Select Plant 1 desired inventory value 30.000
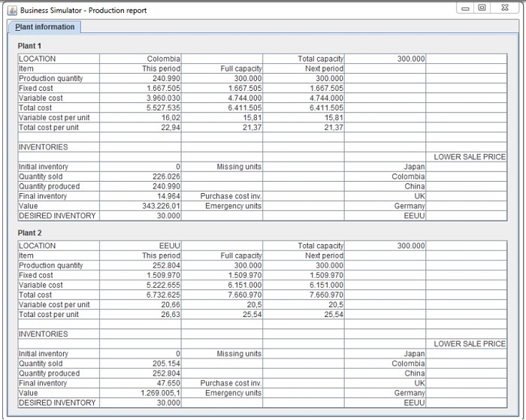This screenshot has height=420, width=526. pos(140,216)
